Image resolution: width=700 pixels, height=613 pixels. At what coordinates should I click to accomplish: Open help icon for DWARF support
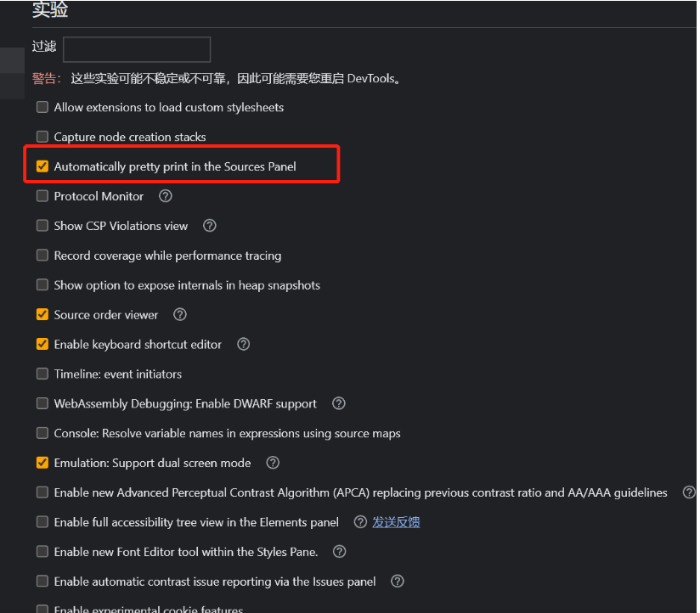pos(339,403)
